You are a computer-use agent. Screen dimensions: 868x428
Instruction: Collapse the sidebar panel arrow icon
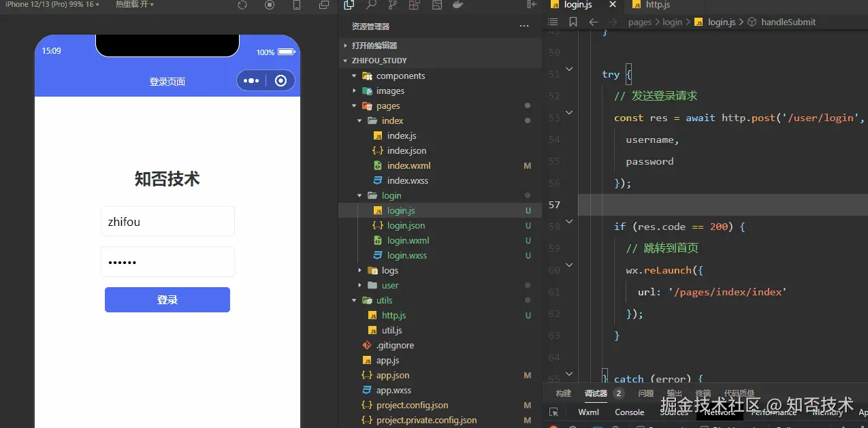point(532,5)
